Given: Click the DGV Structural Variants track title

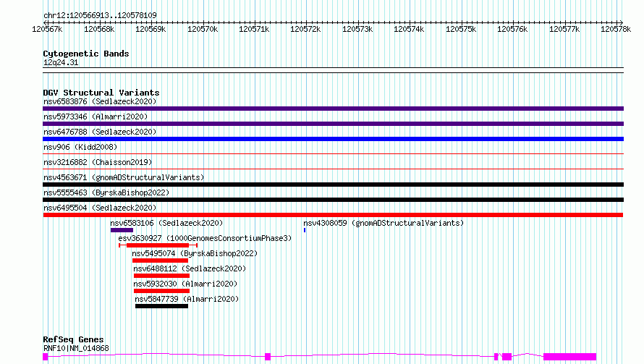Looking at the screenshot, I should pos(101,93).
